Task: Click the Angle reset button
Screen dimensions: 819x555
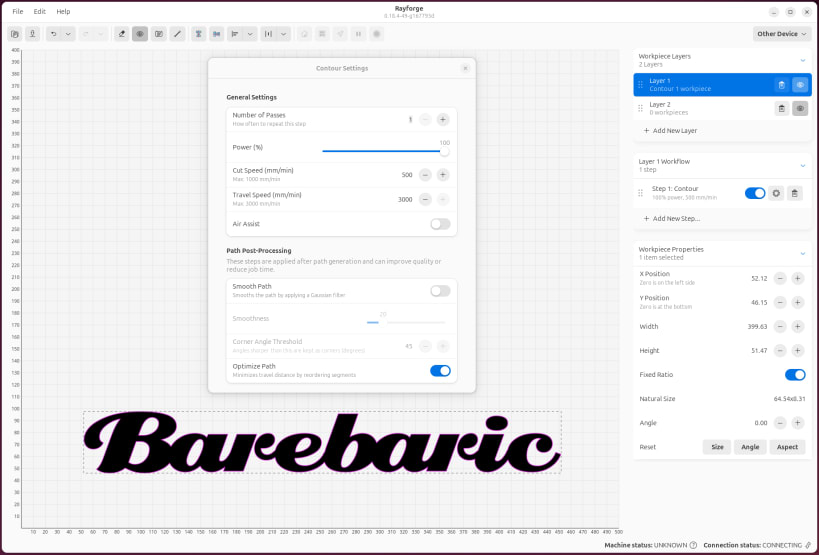Action: tap(750, 447)
